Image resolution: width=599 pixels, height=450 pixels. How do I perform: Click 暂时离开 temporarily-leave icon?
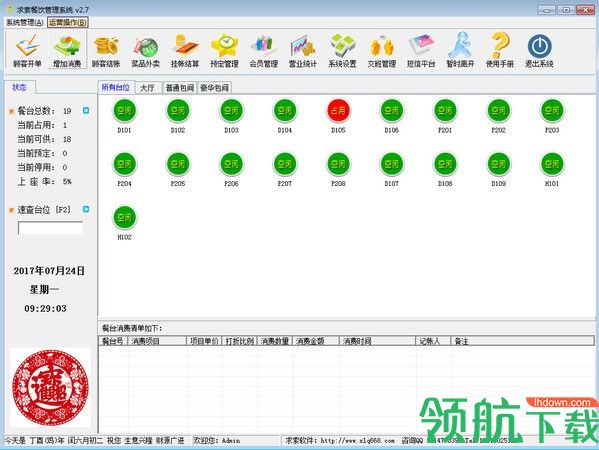pos(460,51)
